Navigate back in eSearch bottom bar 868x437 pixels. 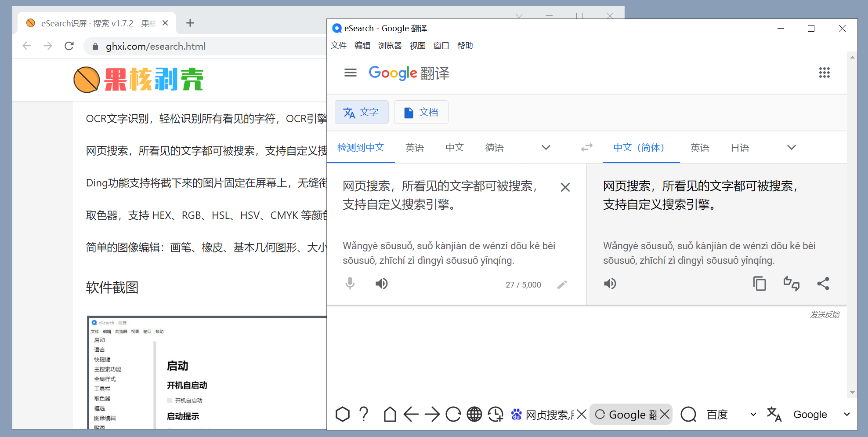point(411,414)
